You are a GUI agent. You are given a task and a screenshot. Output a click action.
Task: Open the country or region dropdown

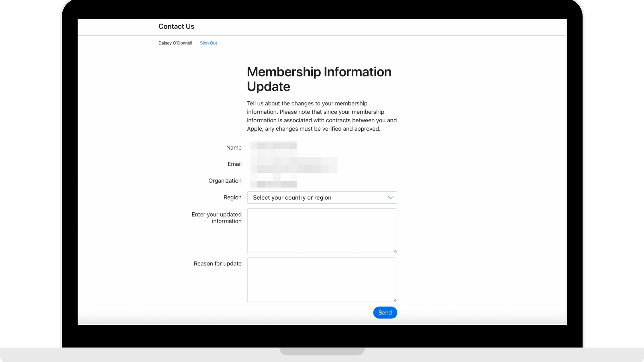(x=321, y=198)
